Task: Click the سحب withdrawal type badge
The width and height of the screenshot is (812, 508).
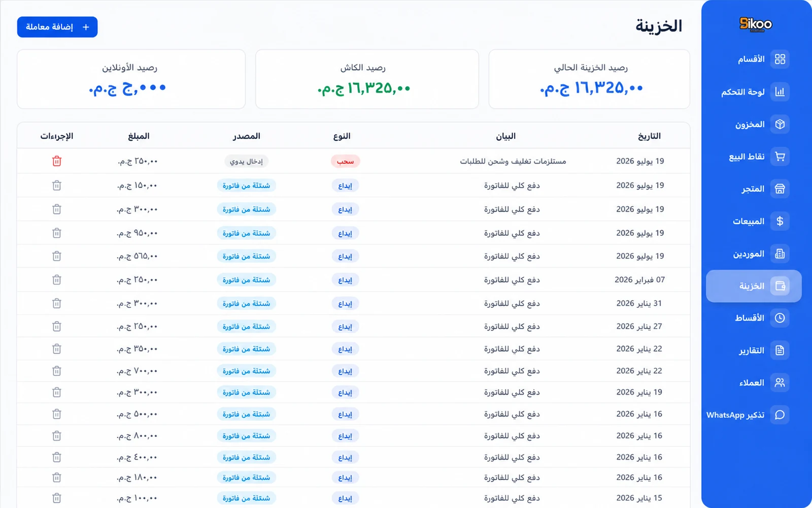Action: tap(345, 161)
